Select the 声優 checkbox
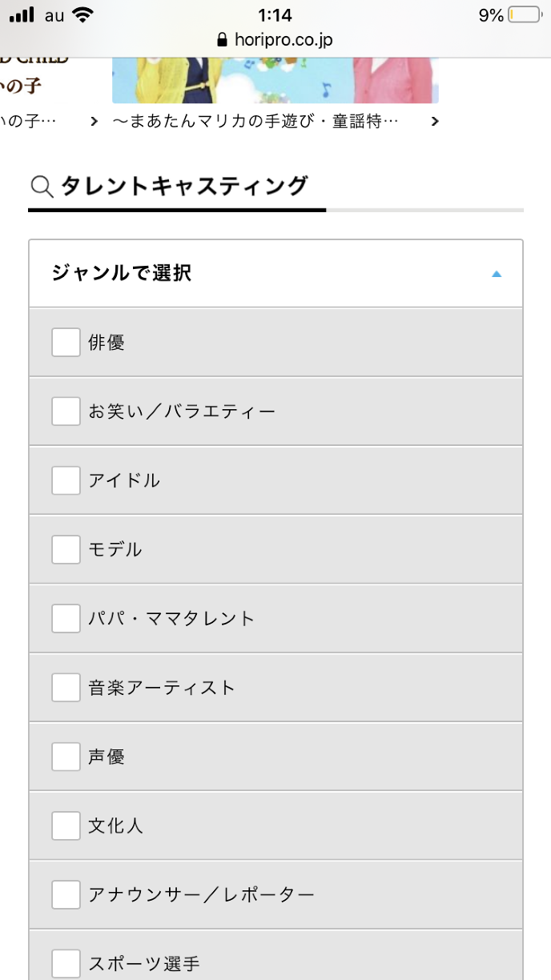 tap(66, 756)
